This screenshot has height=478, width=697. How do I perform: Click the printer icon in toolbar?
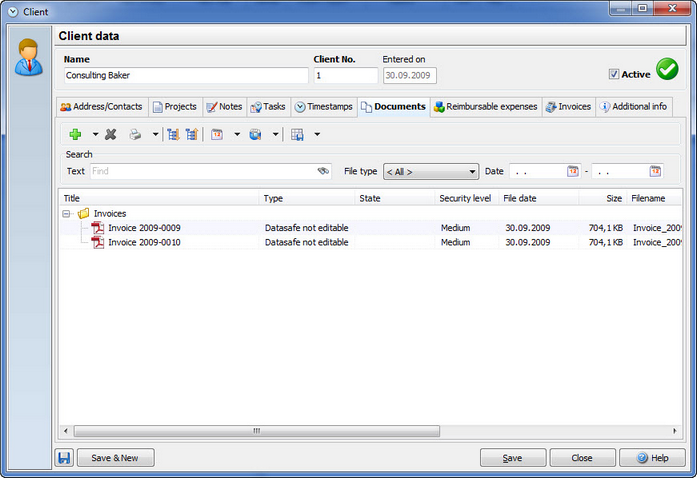point(135,134)
